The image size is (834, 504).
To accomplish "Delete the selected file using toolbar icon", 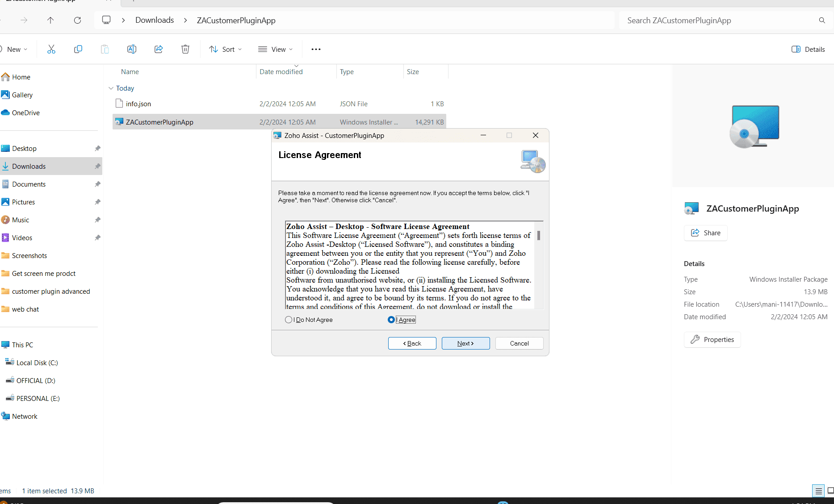I will [x=185, y=49].
